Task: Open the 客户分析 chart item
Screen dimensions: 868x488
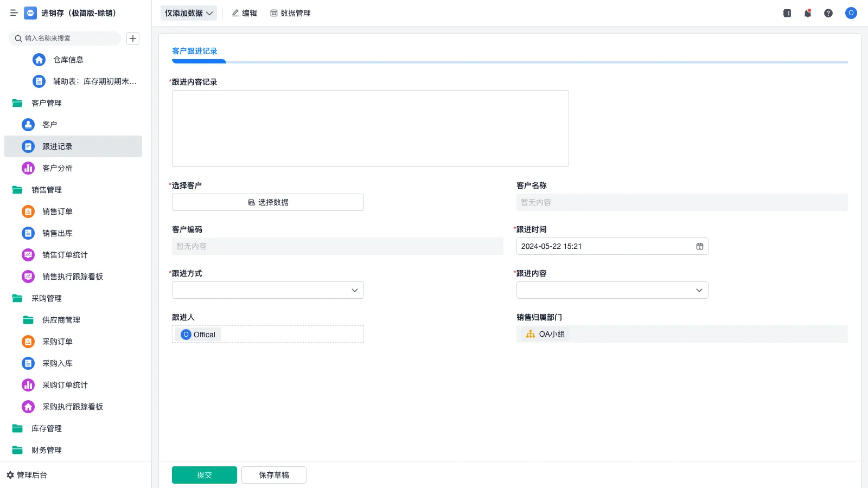Action: pos(57,168)
